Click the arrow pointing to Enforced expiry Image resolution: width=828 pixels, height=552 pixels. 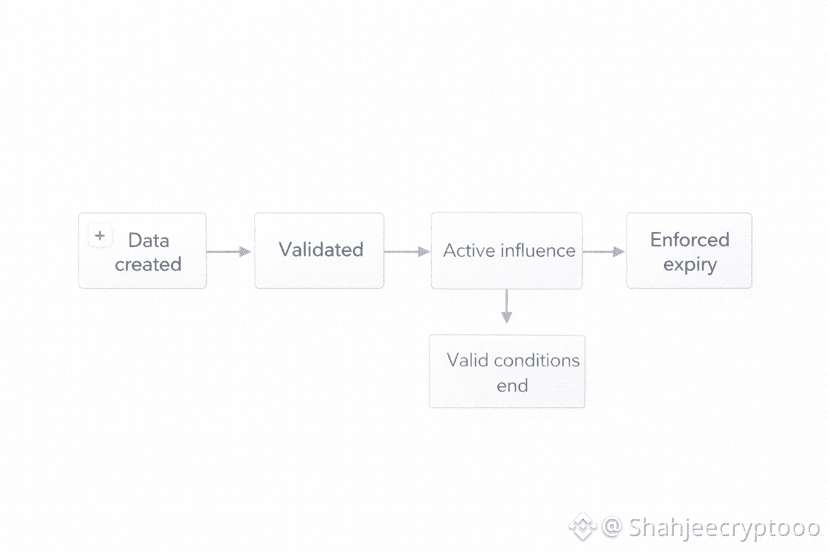pyautogui.click(x=603, y=252)
